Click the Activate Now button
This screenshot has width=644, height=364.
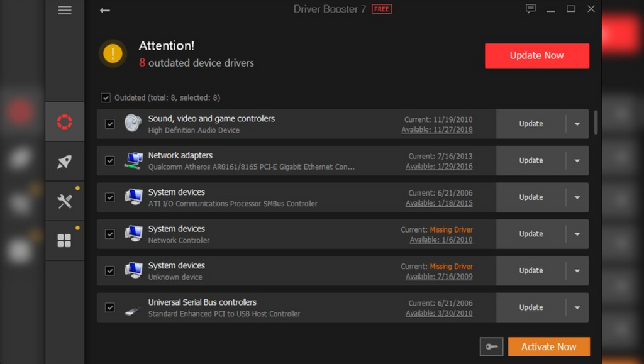pyautogui.click(x=548, y=346)
